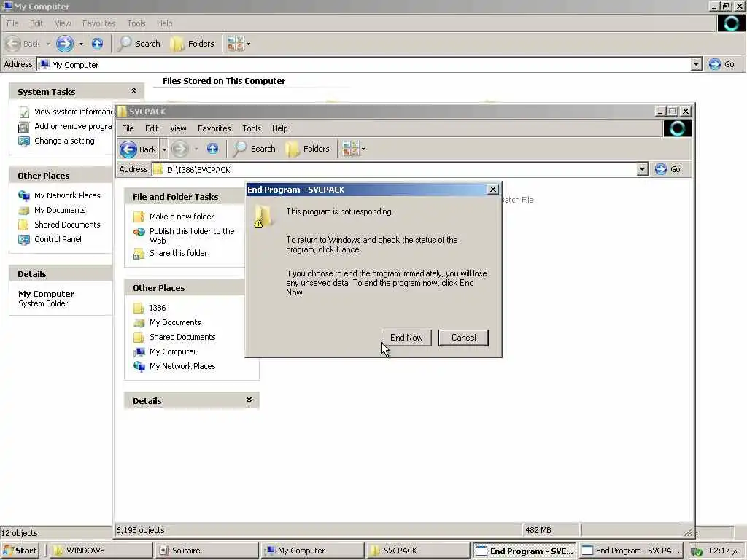
Task: Toggle Folders pane in SVCPACK window
Action: 307,149
